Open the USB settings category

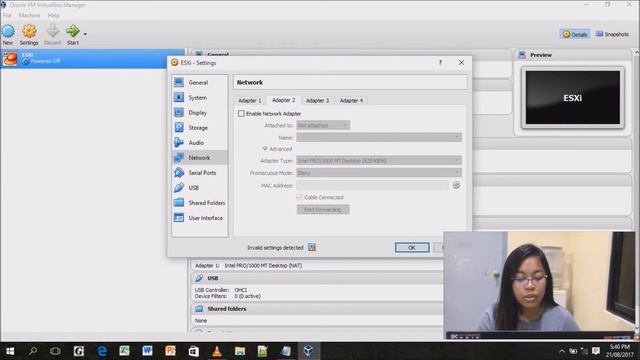click(200, 188)
